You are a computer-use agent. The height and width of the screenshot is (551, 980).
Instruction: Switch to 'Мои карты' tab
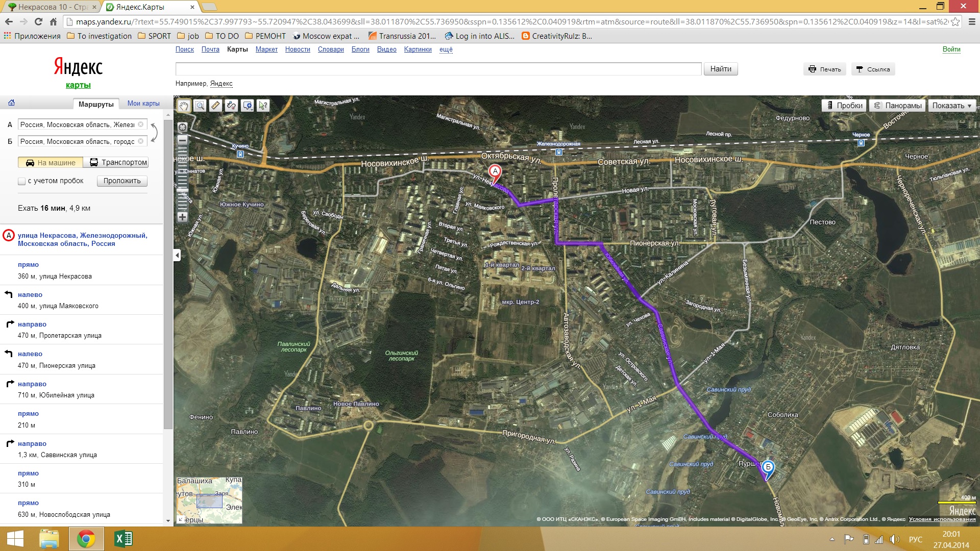tap(143, 104)
